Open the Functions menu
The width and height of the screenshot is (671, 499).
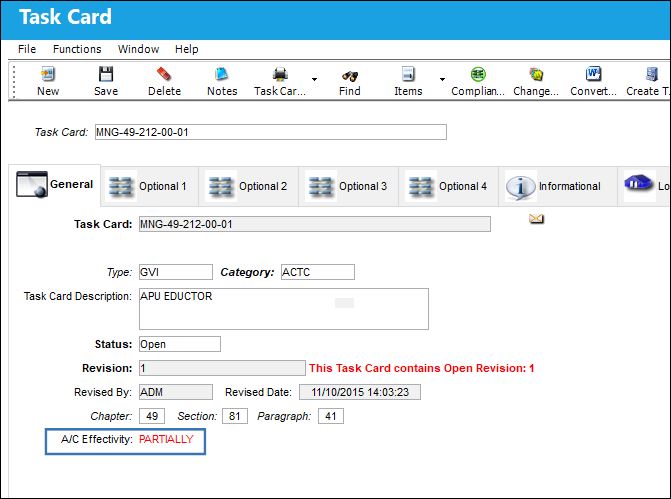click(x=77, y=49)
